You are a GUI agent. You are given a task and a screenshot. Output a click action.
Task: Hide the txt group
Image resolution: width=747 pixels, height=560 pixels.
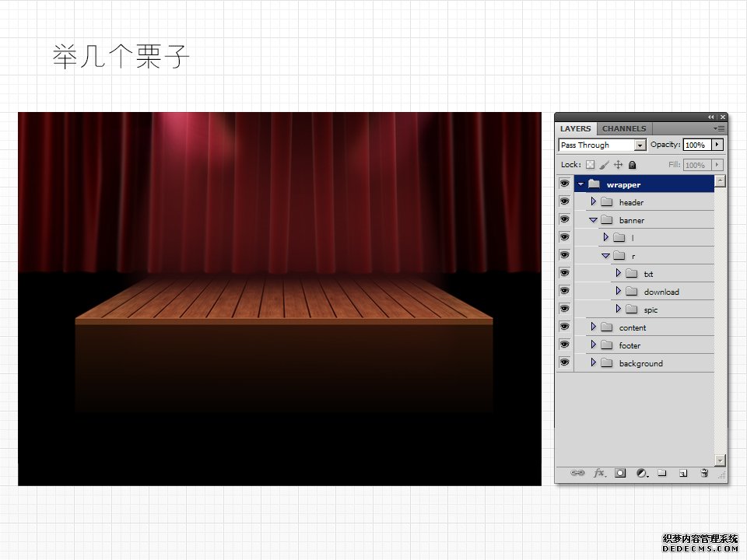(x=565, y=273)
